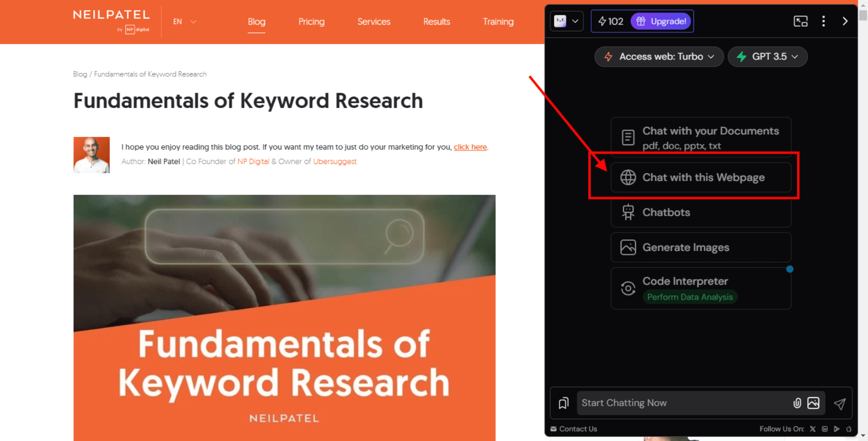Click the Blog breadcrumb link

point(80,74)
